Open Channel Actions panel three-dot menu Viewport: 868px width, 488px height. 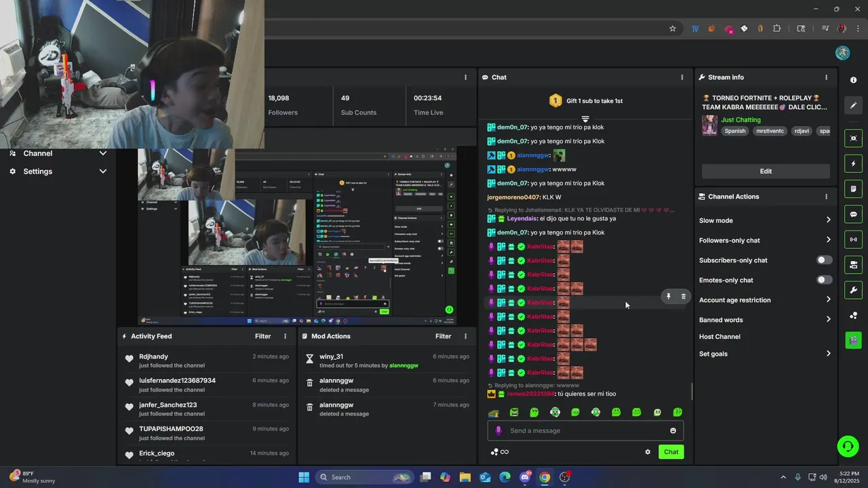(x=826, y=197)
